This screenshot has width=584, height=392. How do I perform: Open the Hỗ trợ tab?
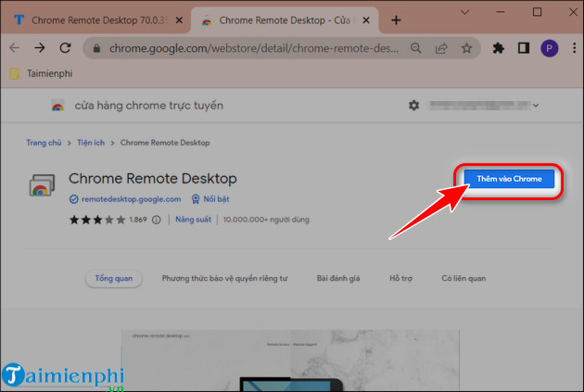tap(400, 278)
